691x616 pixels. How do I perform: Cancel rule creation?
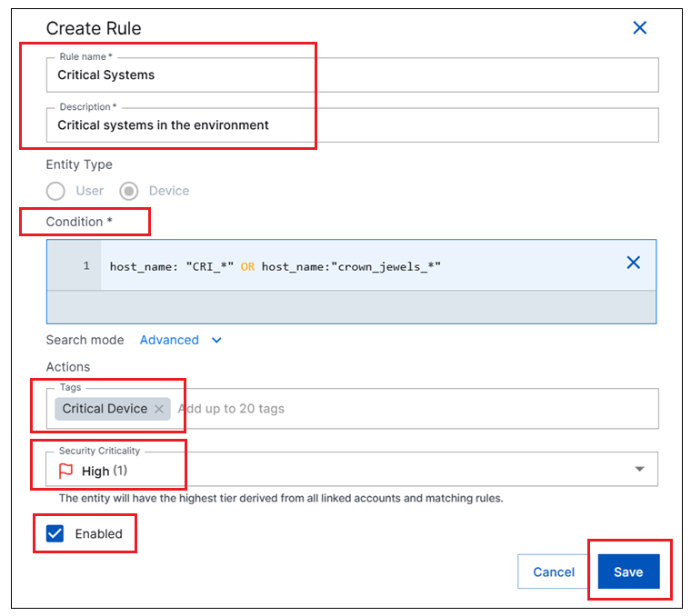pyautogui.click(x=554, y=571)
